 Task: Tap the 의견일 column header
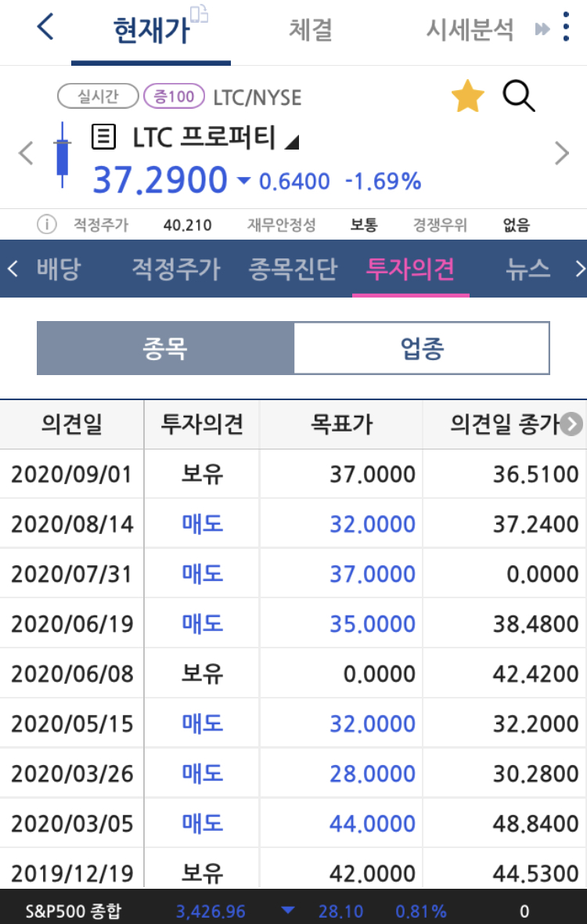(x=72, y=424)
